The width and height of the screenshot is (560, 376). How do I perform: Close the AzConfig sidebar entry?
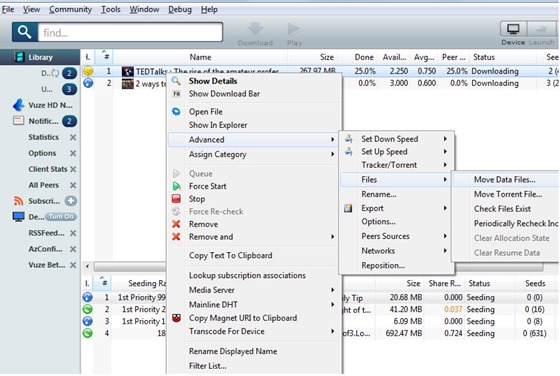(x=73, y=249)
